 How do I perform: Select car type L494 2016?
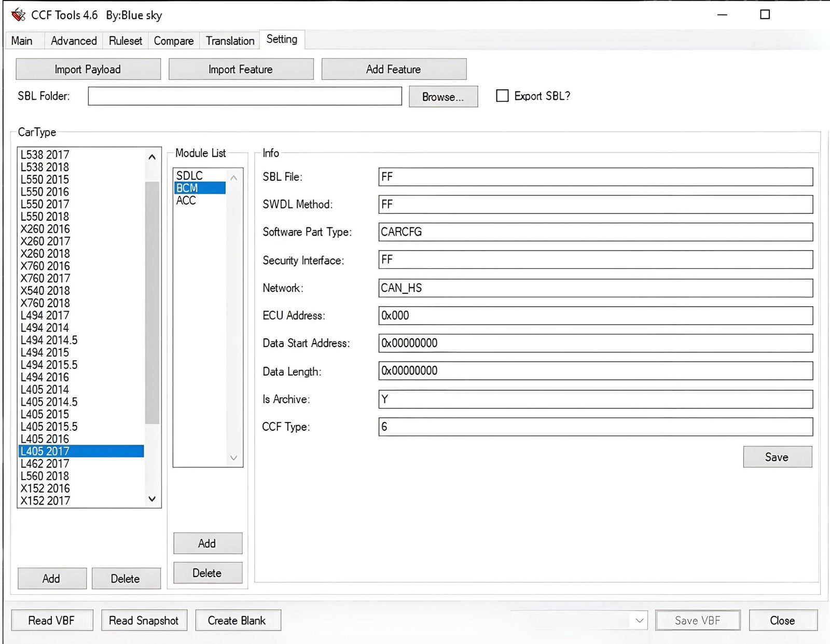click(x=81, y=377)
